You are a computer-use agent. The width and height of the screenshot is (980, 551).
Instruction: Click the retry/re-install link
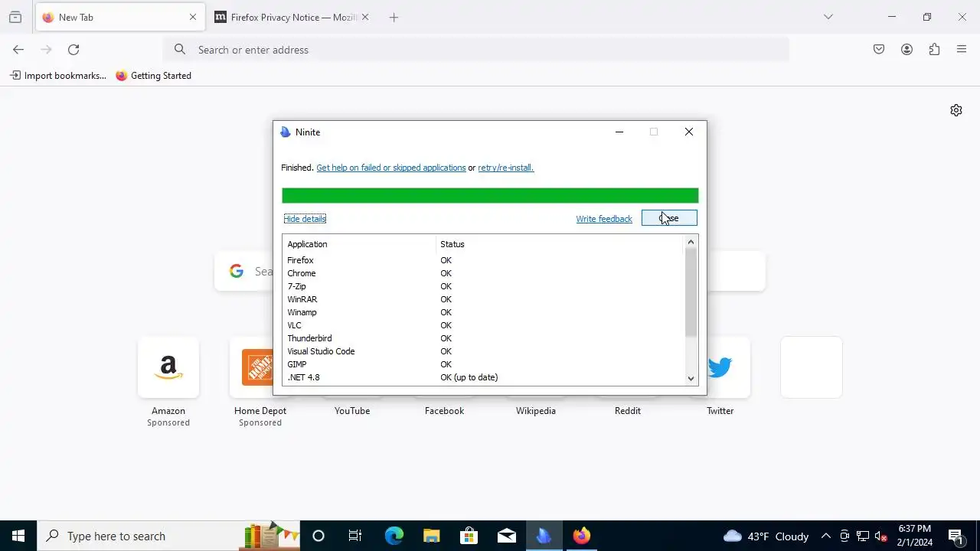(506, 168)
